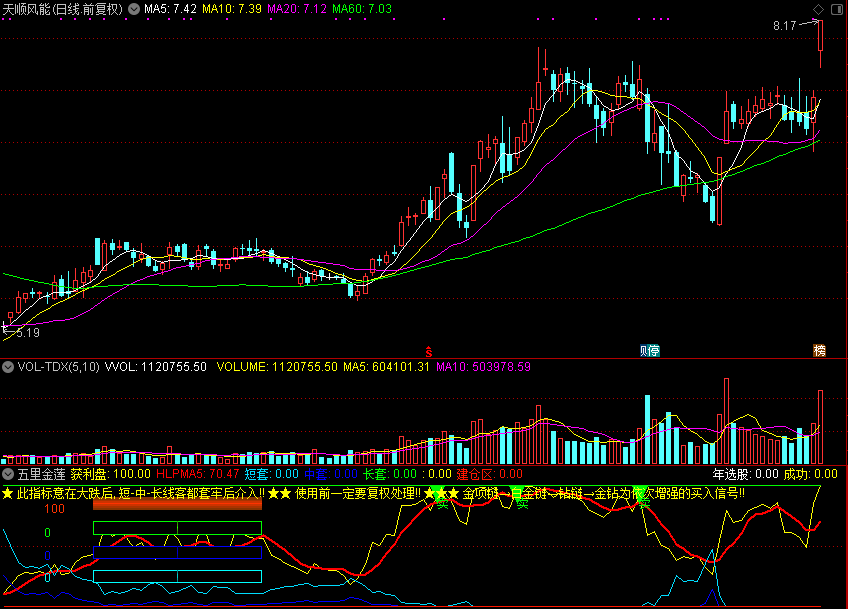This screenshot has height=609, width=848.
Task: Click the red S marker below chart
Action: click(430, 351)
